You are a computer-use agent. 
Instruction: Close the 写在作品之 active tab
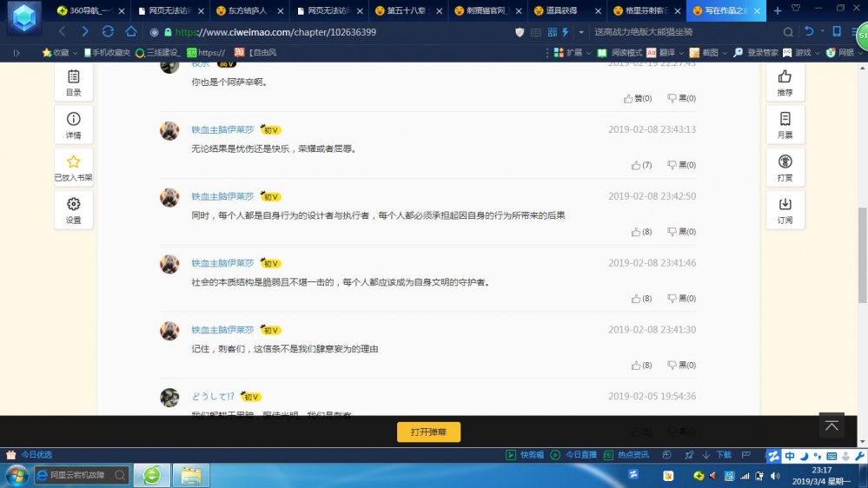tap(758, 11)
